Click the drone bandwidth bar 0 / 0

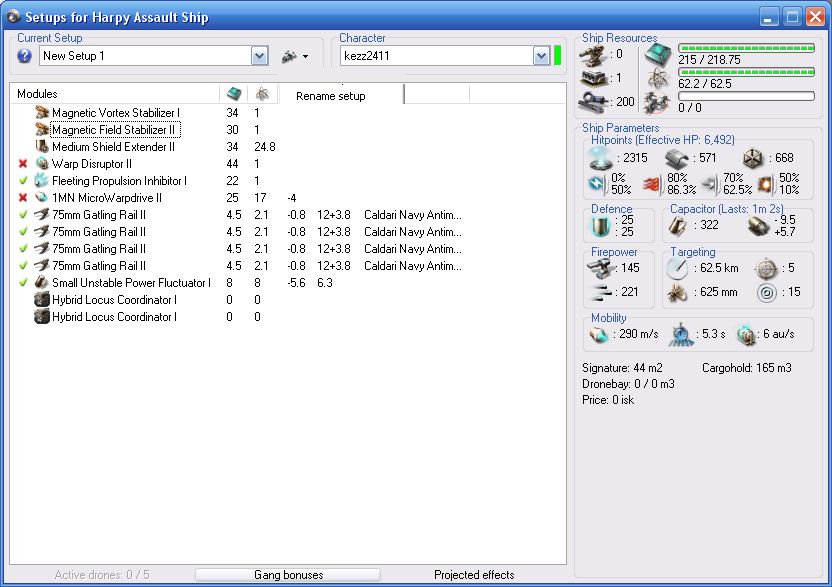[746, 96]
